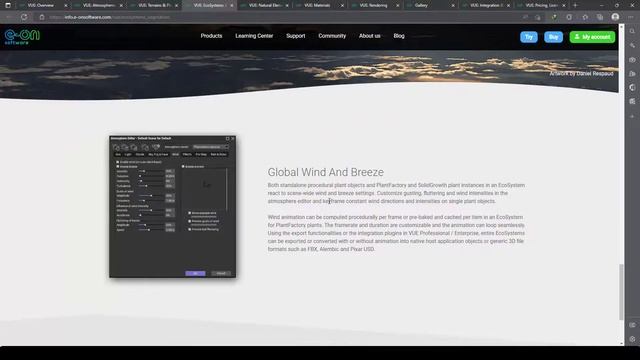
Task: Switch to the VUE Pricing tab
Action: (541, 6)
